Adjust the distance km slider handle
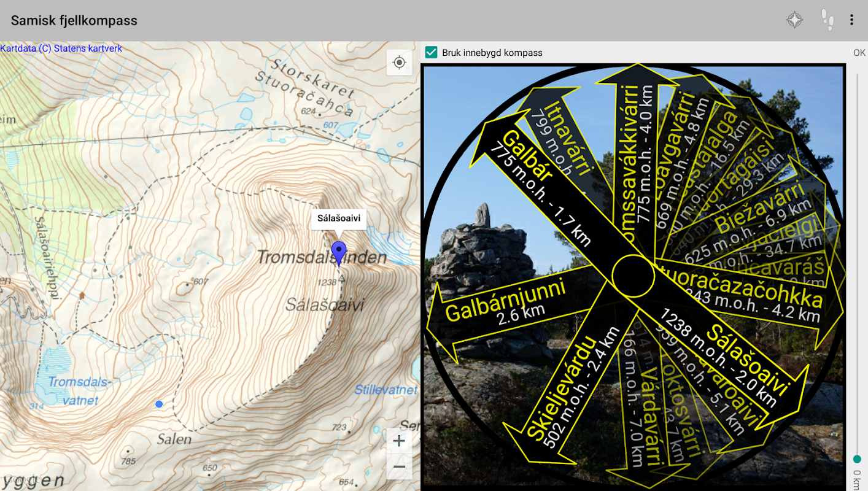The width and height of the screenshot is (868, 491). click(857, 459)
